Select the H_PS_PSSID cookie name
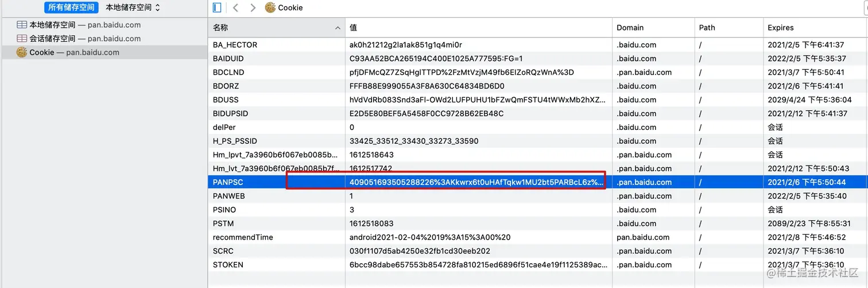The width and height of the screenshot is (868, 288). tap(235, 141)
